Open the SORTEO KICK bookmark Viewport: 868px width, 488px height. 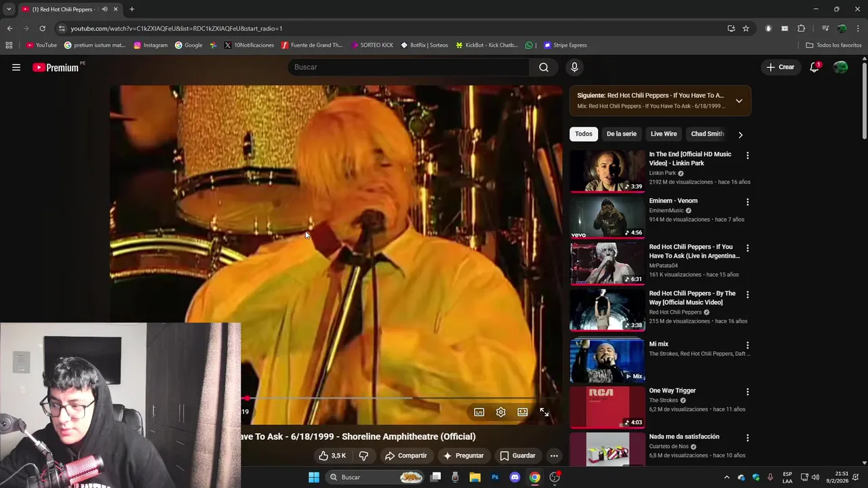point(372,45)
